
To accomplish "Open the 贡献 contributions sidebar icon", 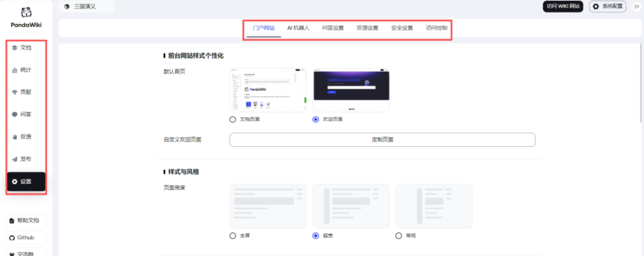I will click(15, 92).
